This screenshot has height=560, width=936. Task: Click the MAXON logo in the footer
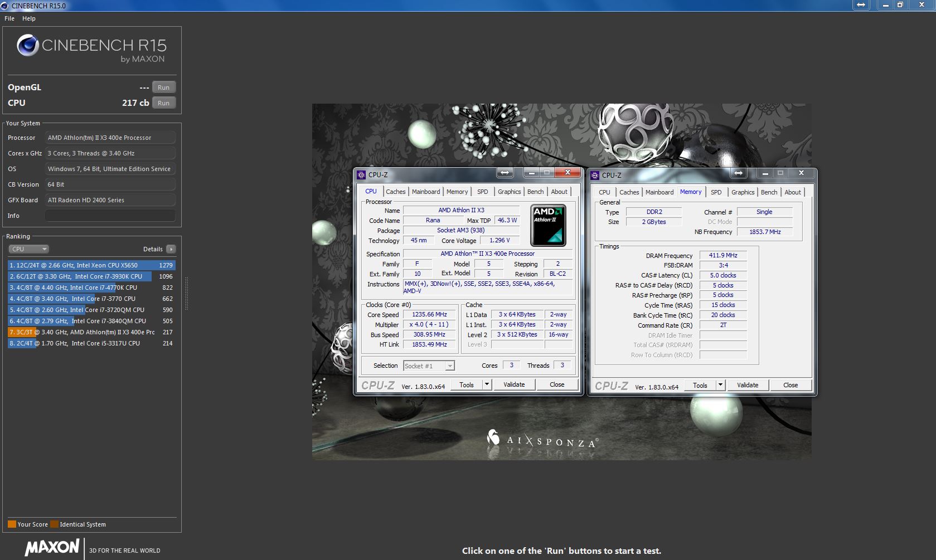pyautogui.click(x=52, y=548)
